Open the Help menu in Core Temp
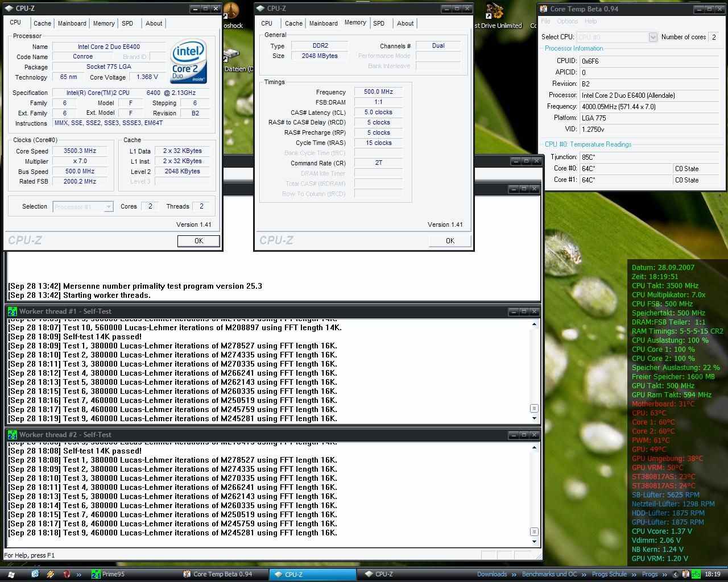728x582 pixels. pos(590,21)
